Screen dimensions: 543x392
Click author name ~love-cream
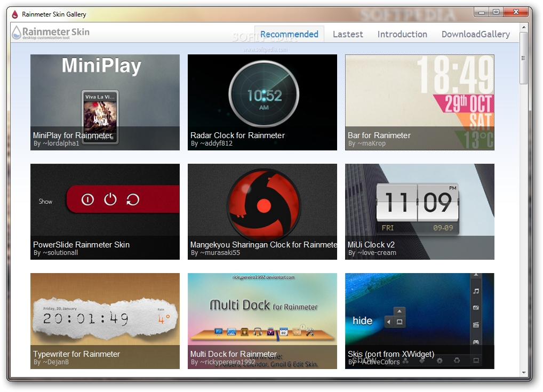pos(377,253)
